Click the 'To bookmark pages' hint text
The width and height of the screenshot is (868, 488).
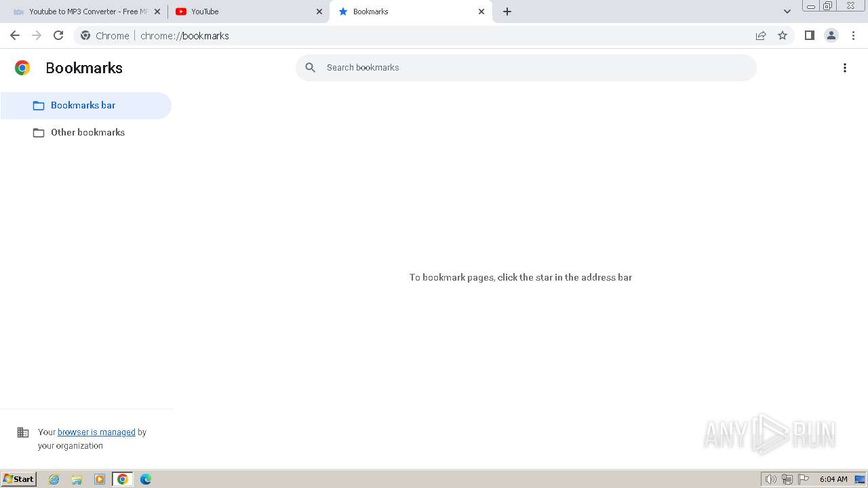[521, 277]
